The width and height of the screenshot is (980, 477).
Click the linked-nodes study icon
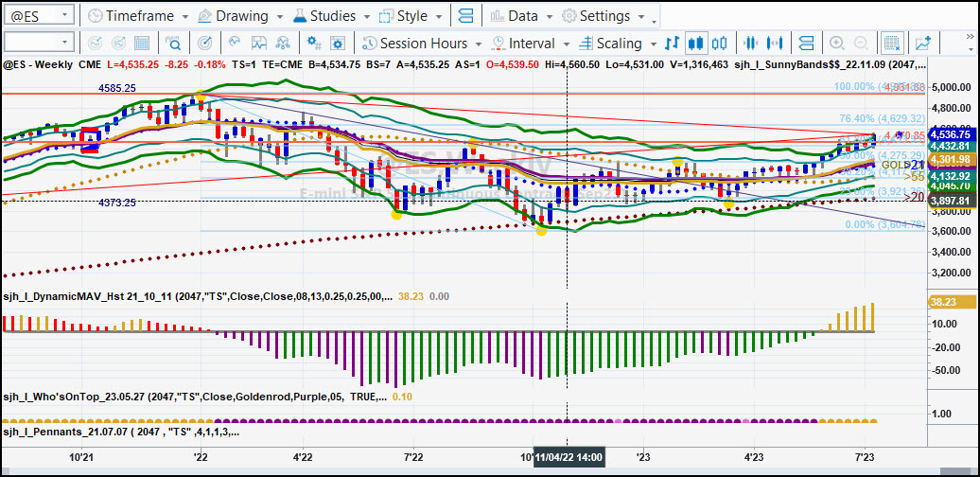283,44
